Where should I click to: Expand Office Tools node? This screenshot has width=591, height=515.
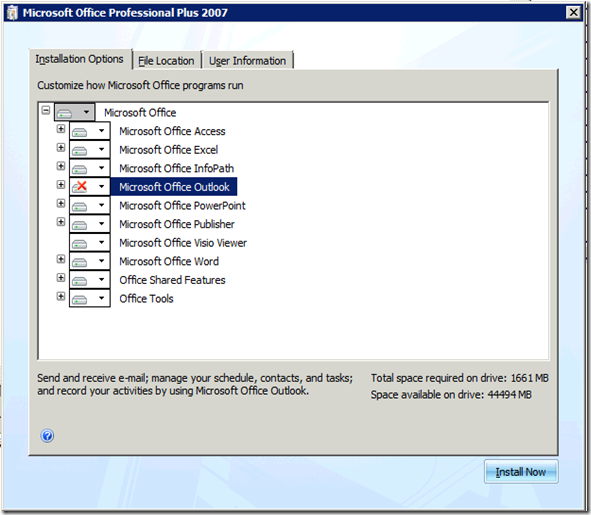[x=61, y=296]
